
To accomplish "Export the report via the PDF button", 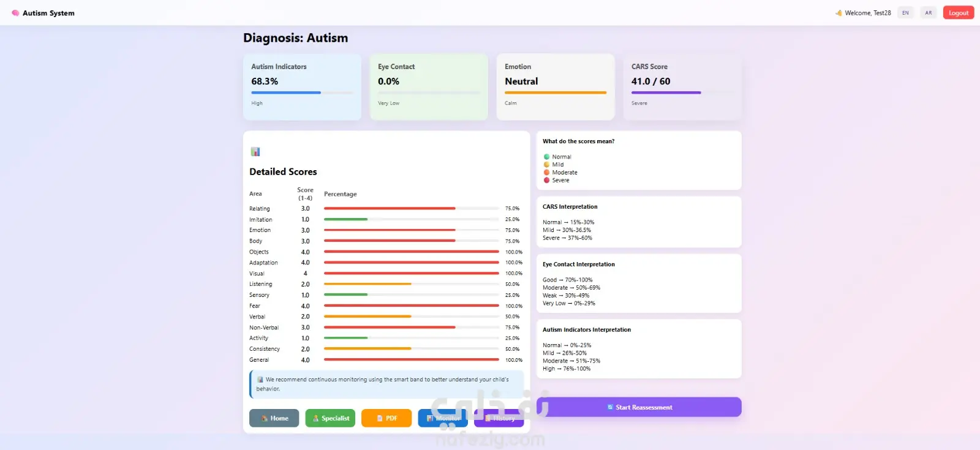I will pos(386,418).
